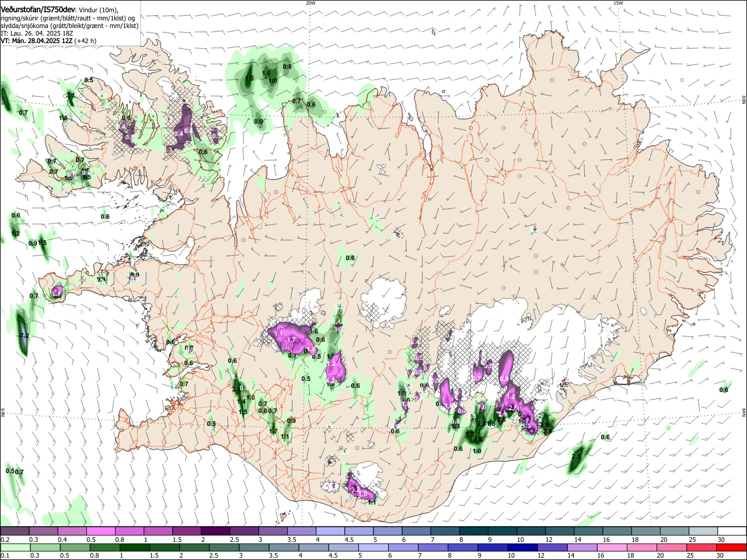This screenshot has width=747, height=560.
Task: Select the 2.5 value in the offshore southeast rain cell
Action: coord(577,456)
